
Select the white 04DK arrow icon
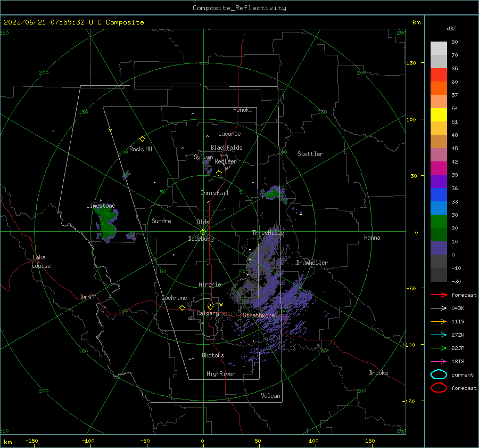pos(439,308)
